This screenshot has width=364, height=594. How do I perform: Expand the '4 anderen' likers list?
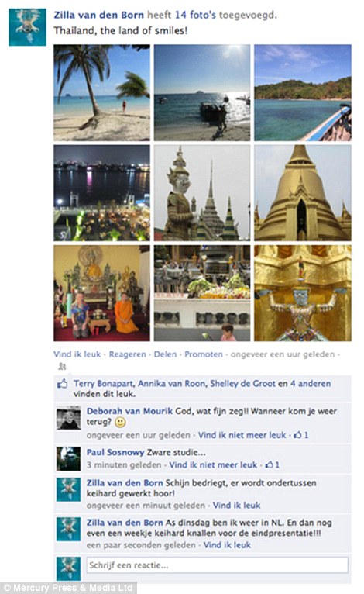pos(311,383)
